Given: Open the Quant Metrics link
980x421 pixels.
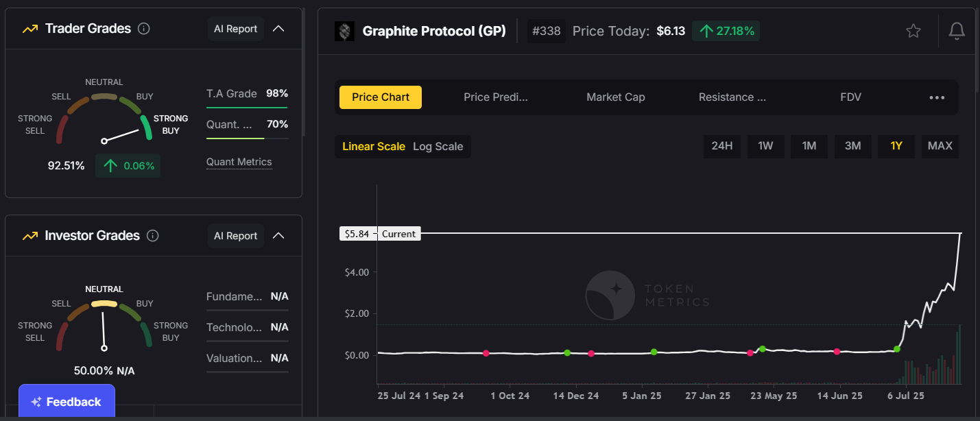Looking at the screenshot, I should pyautogui.click(x=239, y=163).
